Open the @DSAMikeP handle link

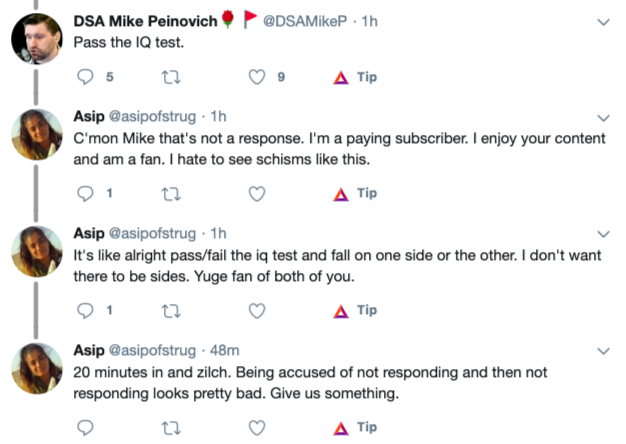click(x=299, y=20)
